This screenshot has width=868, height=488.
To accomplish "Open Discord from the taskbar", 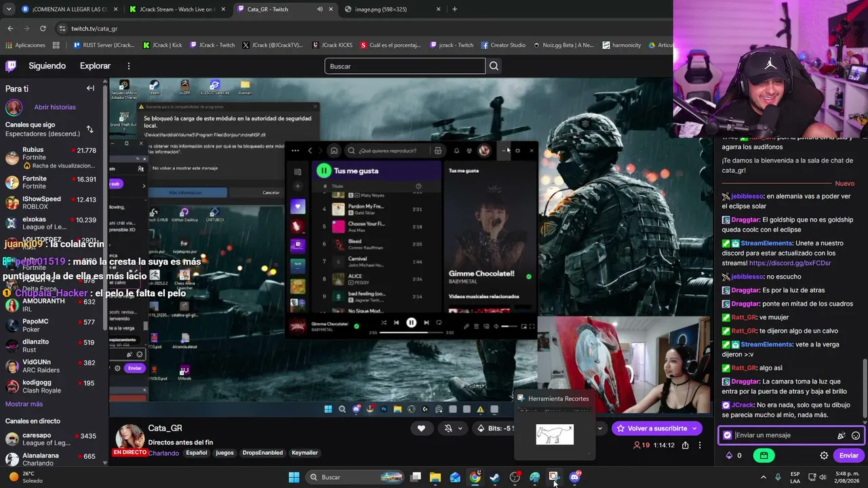I will click(575, 477).
